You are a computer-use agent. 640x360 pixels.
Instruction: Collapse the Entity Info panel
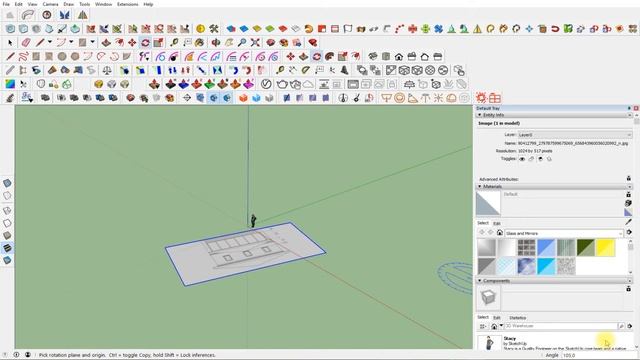pyautogui.click(x=480, y=116)
